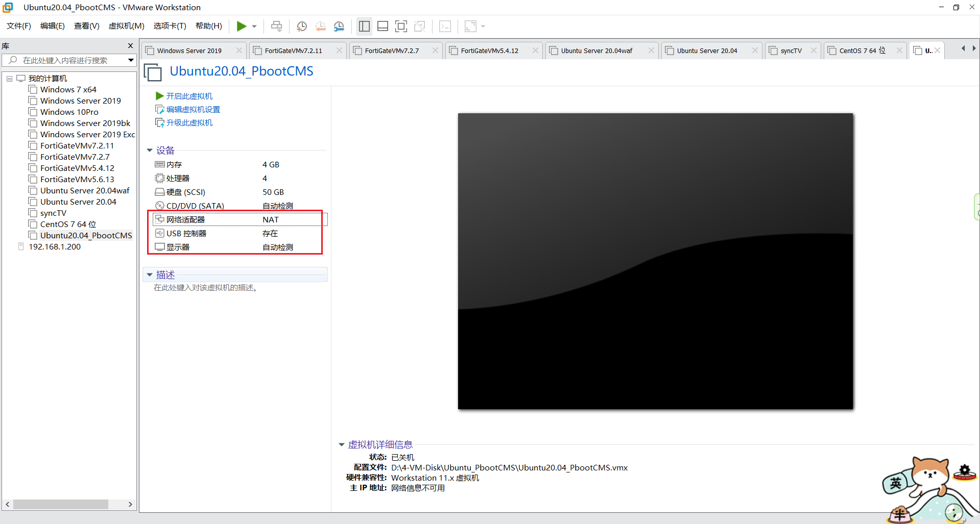Collapse the 我的计算机 tree node

tap(9, 79)
